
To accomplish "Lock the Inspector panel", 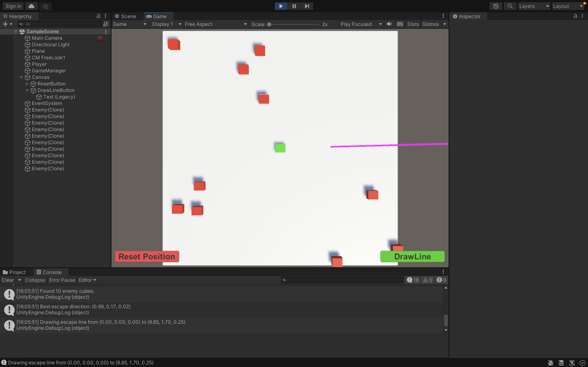I will pyautogui.click(x=575, y=16).
